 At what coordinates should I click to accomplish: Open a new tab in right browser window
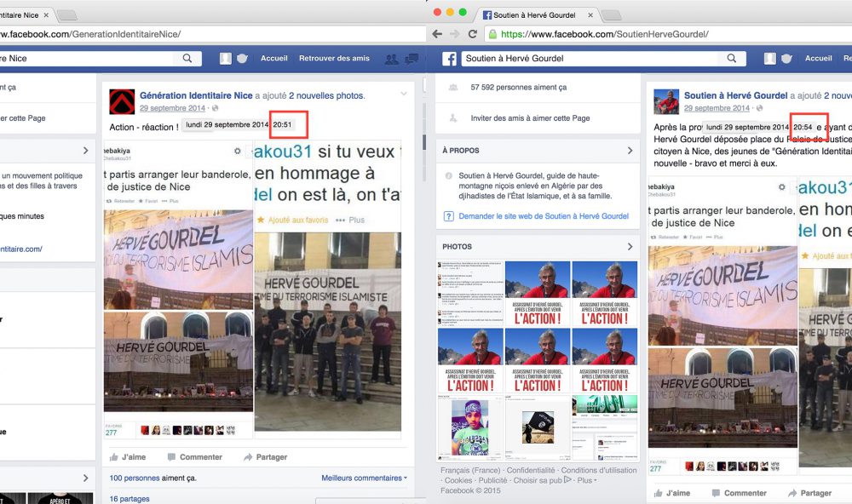point(611,15)
